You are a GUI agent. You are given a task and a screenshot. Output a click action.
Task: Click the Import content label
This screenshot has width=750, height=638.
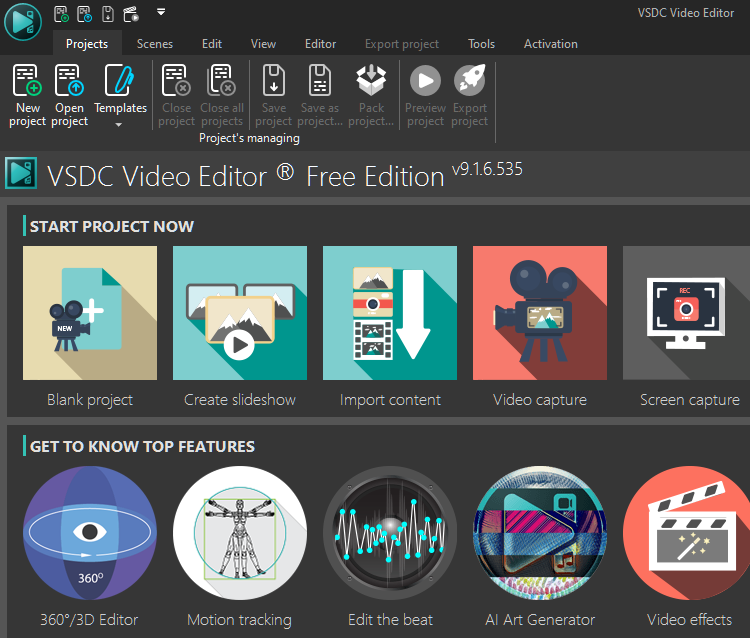click(x=390, y=400)
